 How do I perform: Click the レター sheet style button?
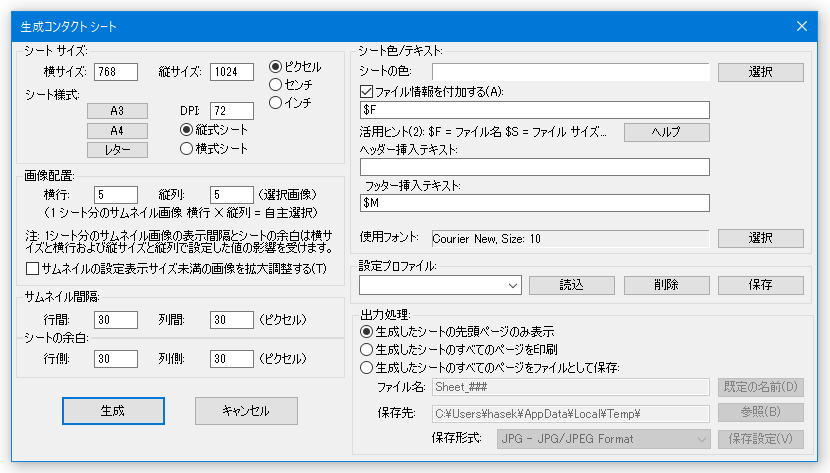[117, 150]
